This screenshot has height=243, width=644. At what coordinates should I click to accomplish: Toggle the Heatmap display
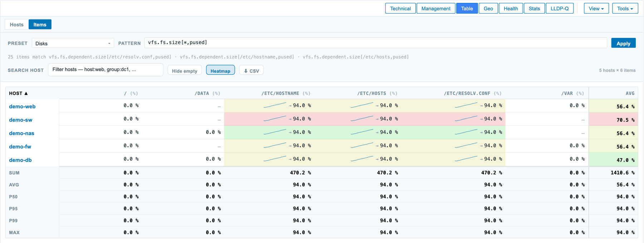tap(220, 71)
